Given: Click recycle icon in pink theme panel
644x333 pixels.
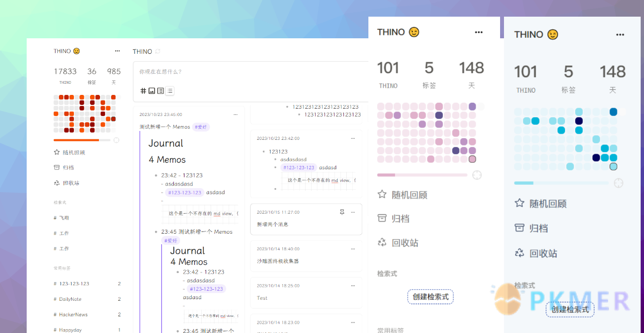Looking at the screenshot, I should click(x=382, y=243).
